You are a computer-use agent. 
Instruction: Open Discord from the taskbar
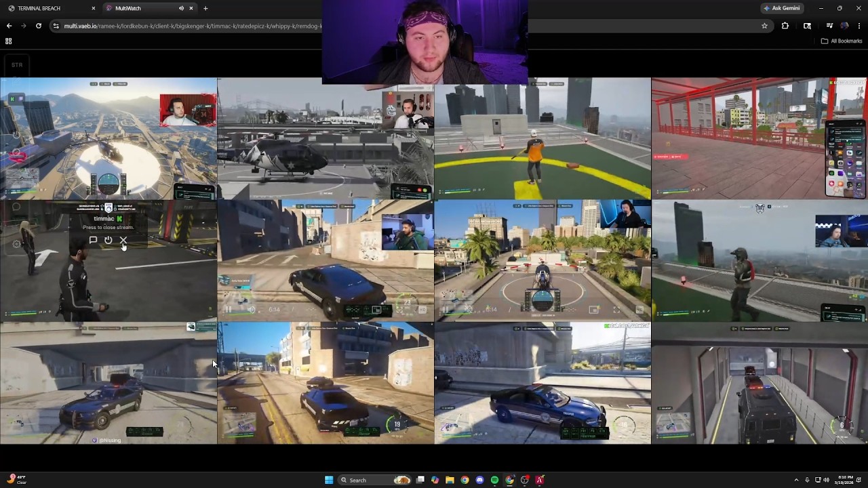pos(479,480)
